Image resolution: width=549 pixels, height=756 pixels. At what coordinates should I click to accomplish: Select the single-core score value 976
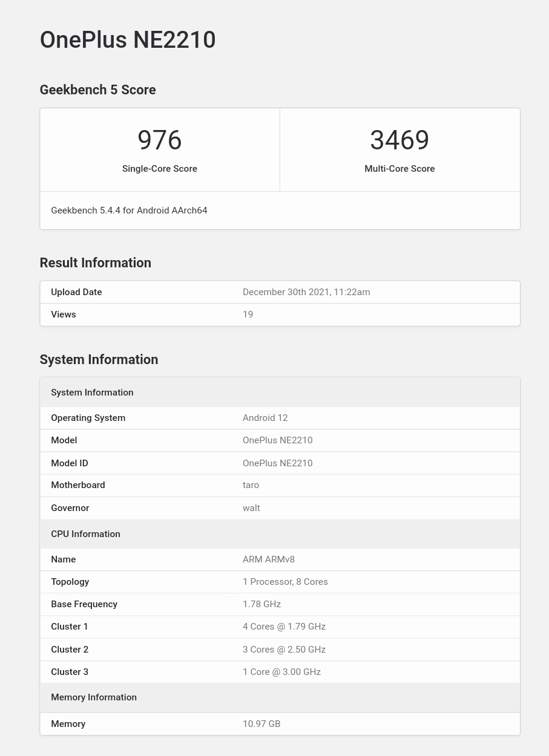(160, 140)
